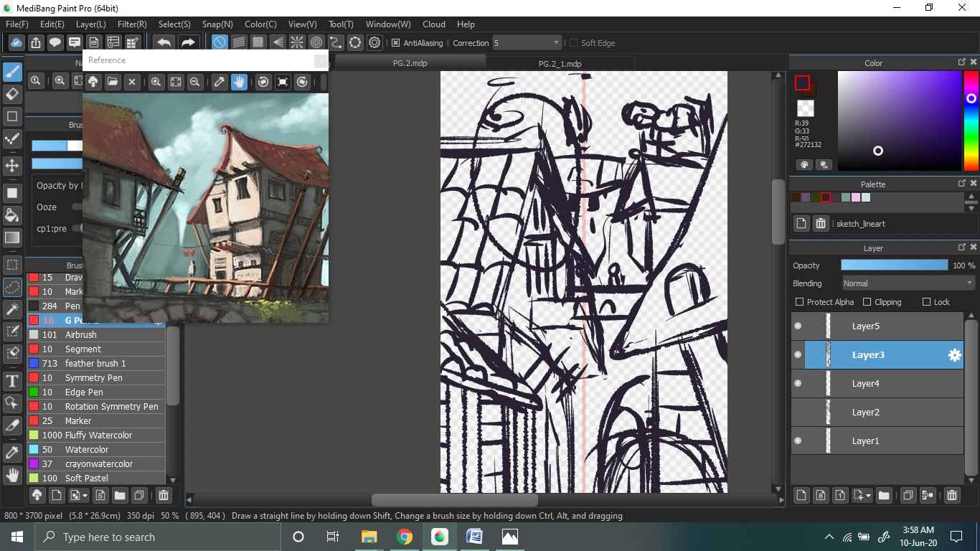Enable the radial snap guide icon
The width and height of the screenshot is (980, 551).
point(296,43)
